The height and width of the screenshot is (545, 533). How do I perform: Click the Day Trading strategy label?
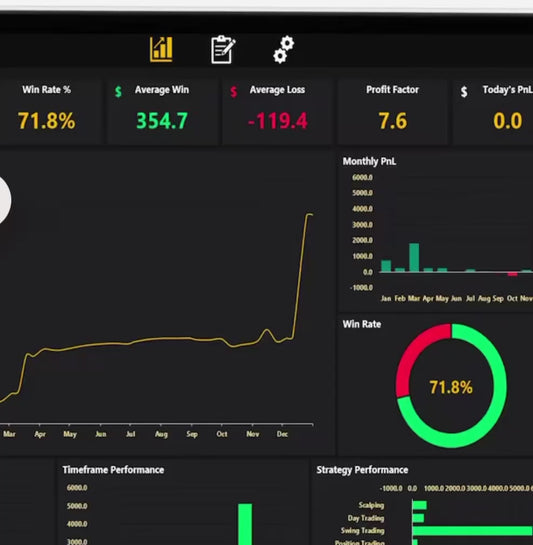click(x=366, y=518)
